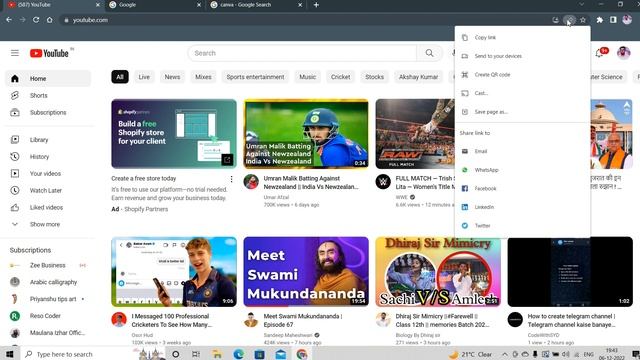The image size is (640, 360).
Task: Toggle the browser side panel icon
Action: click(x=613, y=20)
